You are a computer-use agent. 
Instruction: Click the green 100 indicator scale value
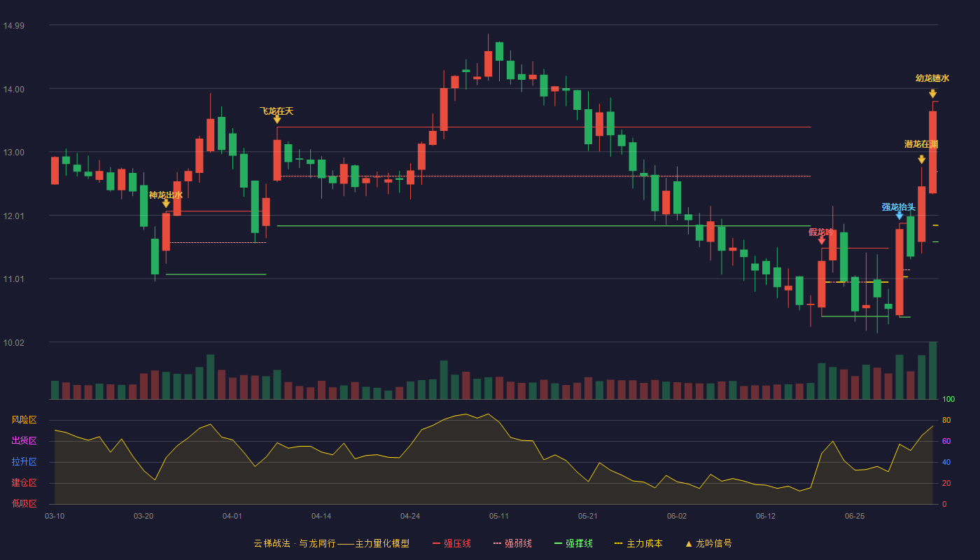pos(948,399)
